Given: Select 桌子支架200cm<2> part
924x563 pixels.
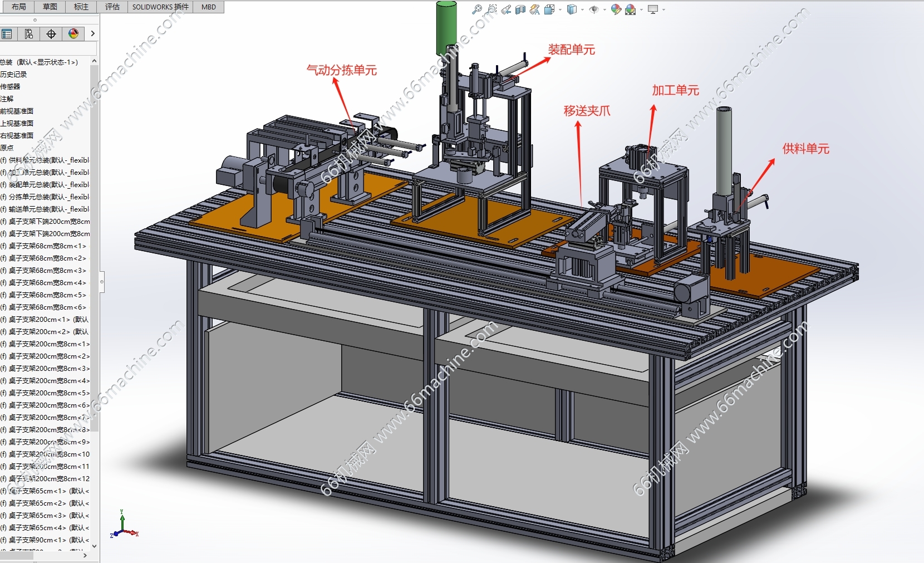Looking at the screenshot, I should click(45, 331).
